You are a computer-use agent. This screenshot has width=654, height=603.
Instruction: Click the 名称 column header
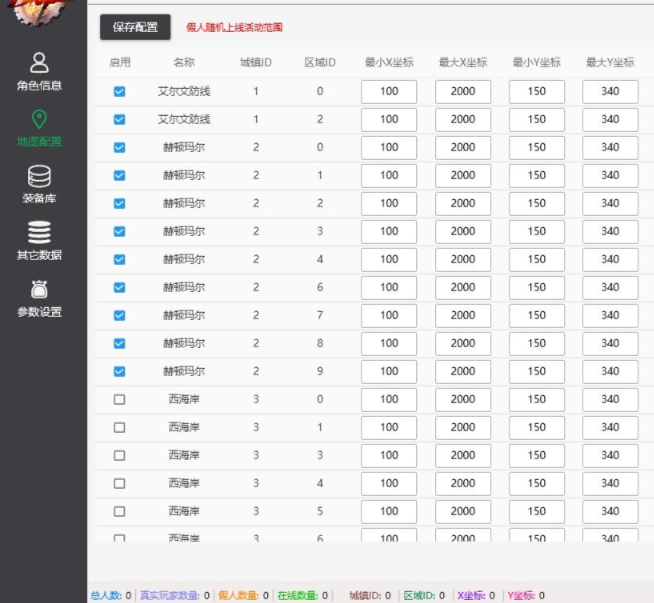pos(184,63)
